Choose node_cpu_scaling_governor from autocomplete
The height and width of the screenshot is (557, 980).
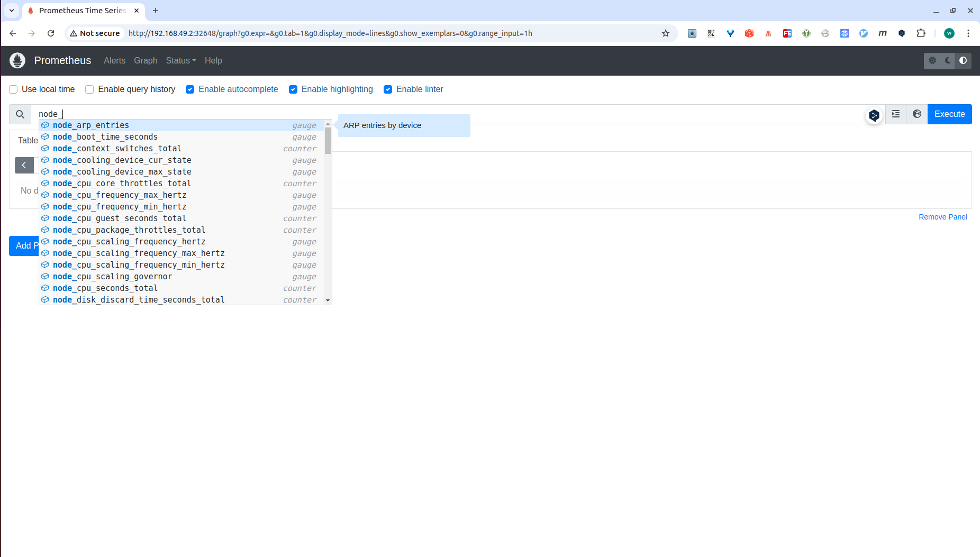point(182,277)
